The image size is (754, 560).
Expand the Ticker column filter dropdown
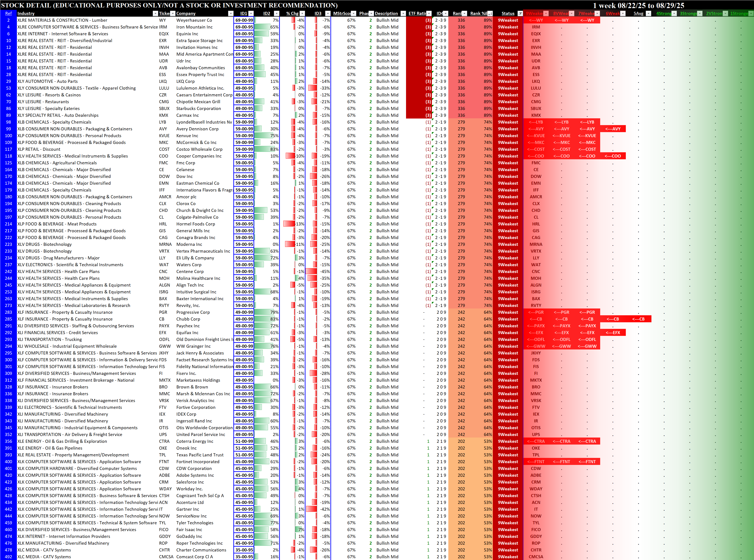click(x=173, y=14)
